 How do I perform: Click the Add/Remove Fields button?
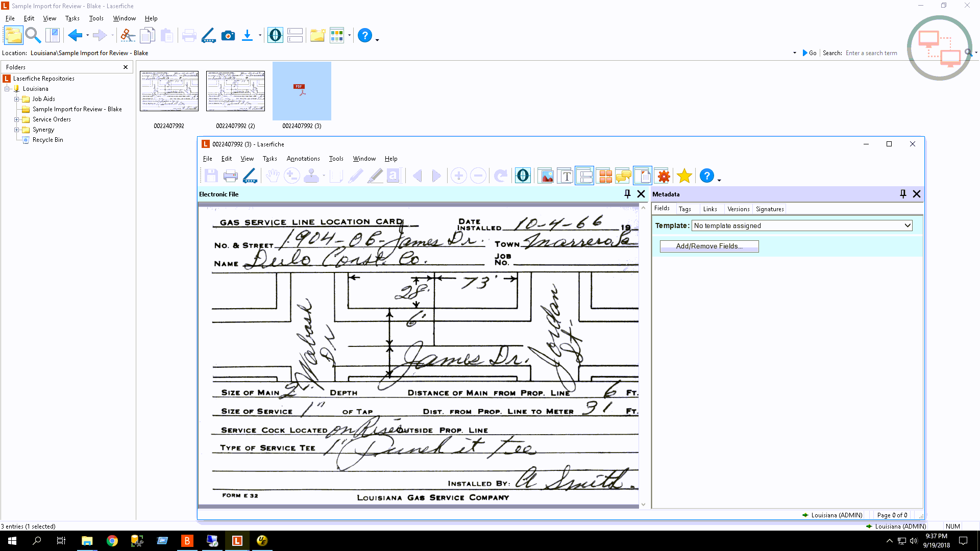coord(709,246)
